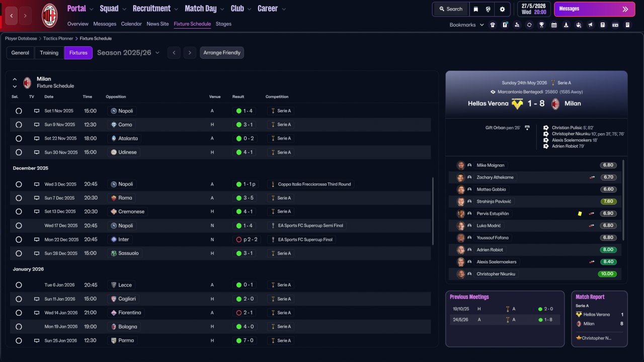This screenshot has width=644, height=362.
Task: Click the trophy icon in bookmarks bar
Action: [541, 25]
